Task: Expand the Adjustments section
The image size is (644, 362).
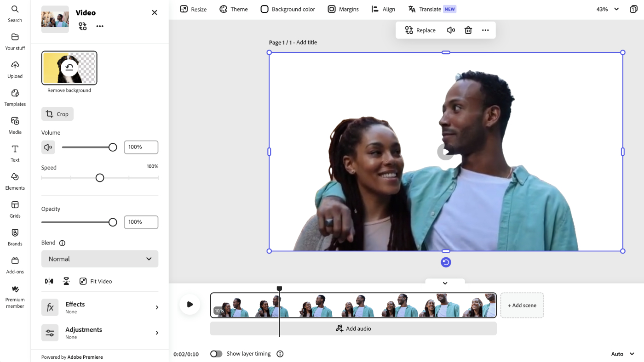Action: coord(100,333)
